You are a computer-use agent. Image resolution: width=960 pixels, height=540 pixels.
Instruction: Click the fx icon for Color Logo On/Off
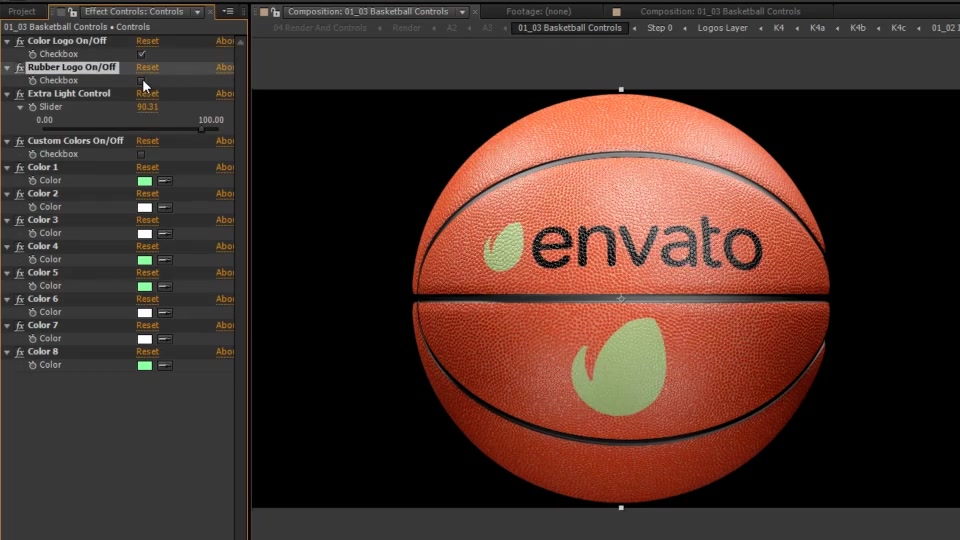click(x=20, y=41)
